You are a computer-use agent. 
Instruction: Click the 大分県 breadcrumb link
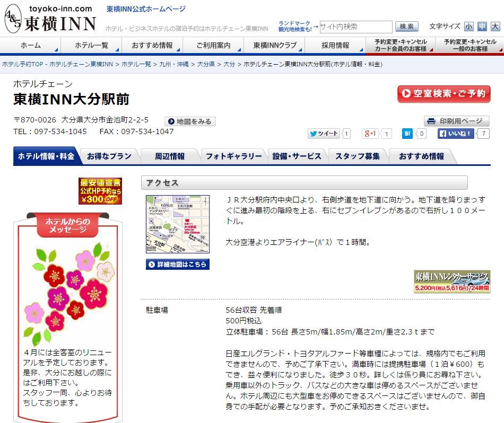pyautogui.click(x=206, y=64)
